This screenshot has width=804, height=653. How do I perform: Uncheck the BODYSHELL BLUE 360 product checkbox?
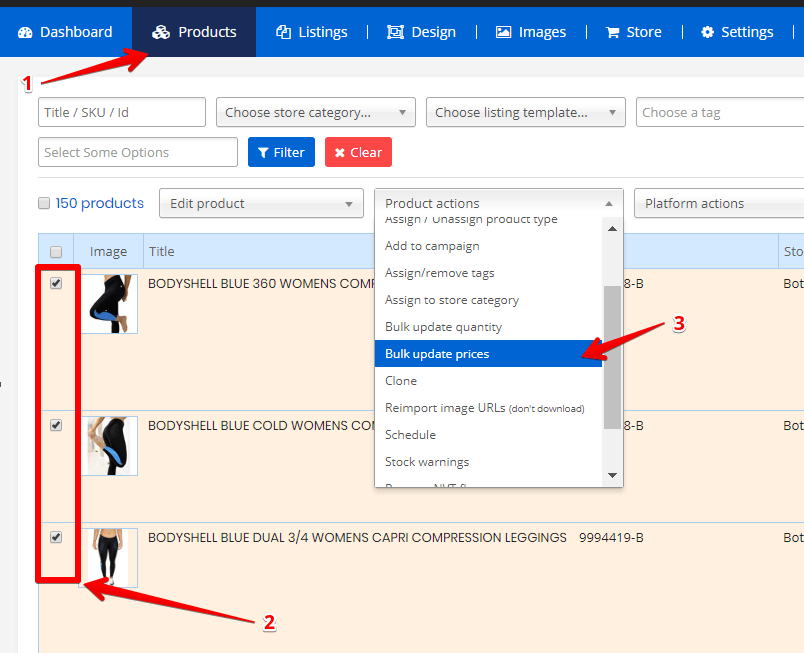pyautogui.click(x=56, y=283)
